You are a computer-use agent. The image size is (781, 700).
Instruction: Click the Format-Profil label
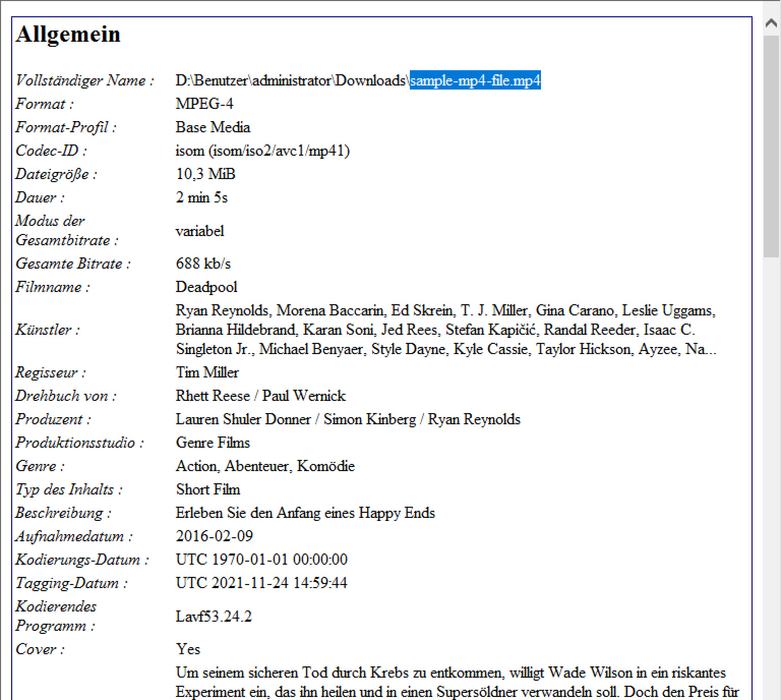[66, 127]
